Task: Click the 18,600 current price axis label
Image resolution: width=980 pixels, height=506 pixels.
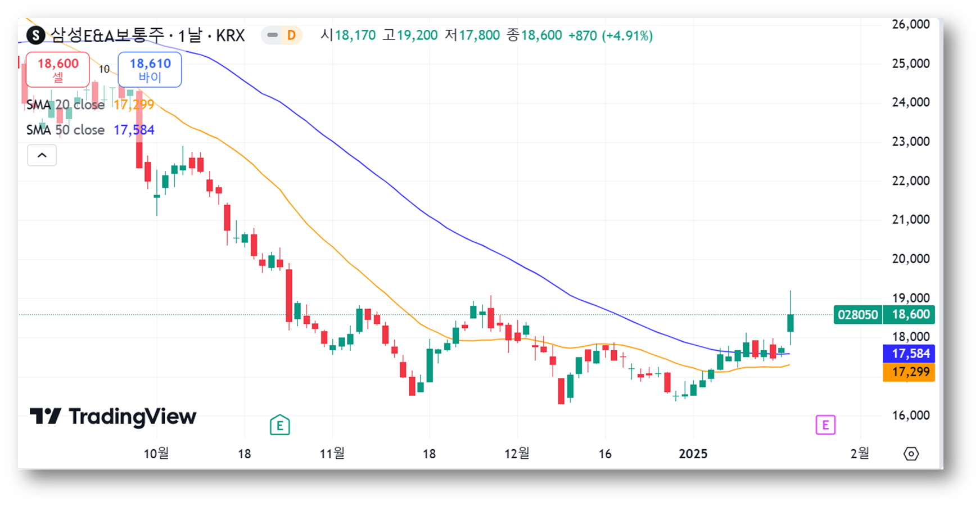Action: 909,315
